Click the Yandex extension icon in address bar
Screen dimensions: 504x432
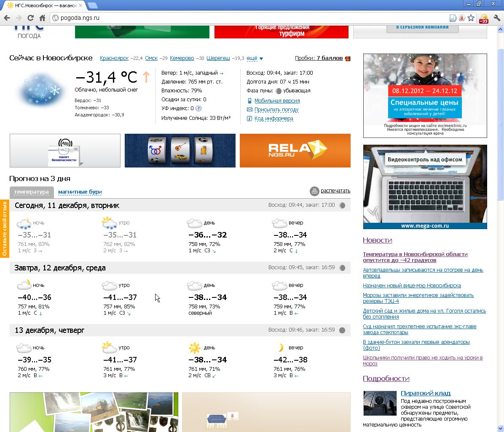click(x=462, y=18)
